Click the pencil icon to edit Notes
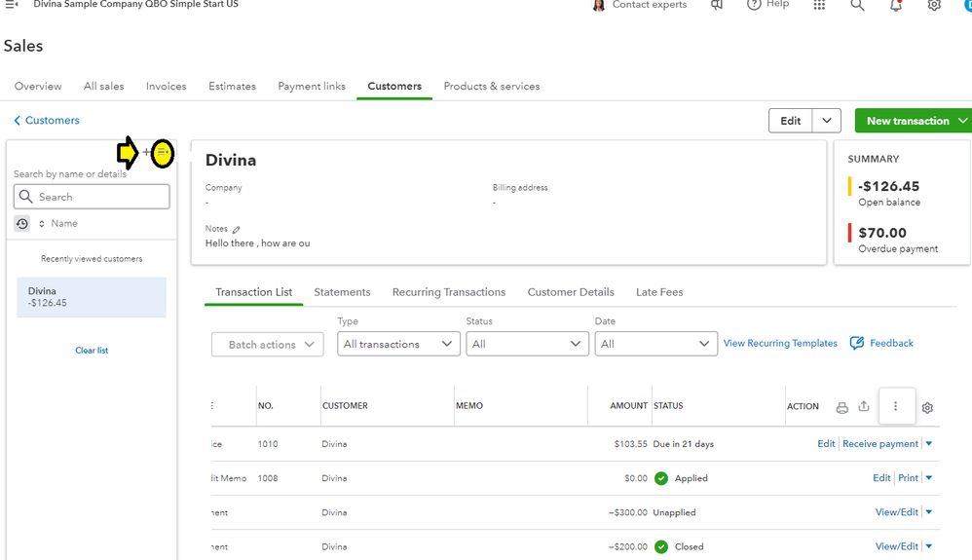 (237, 230)
